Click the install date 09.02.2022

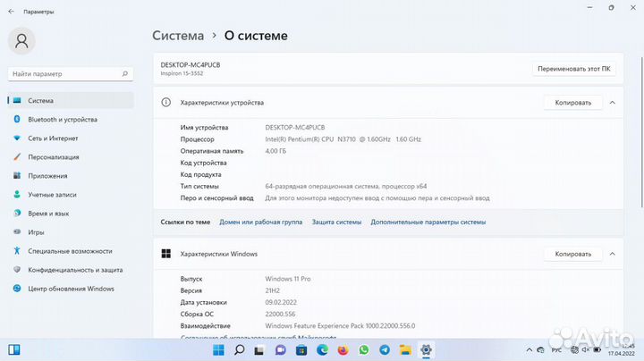281,302
